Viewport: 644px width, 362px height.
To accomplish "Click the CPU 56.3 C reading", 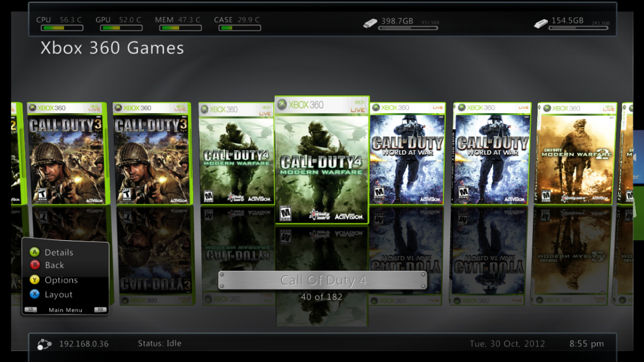I will 59,20.
